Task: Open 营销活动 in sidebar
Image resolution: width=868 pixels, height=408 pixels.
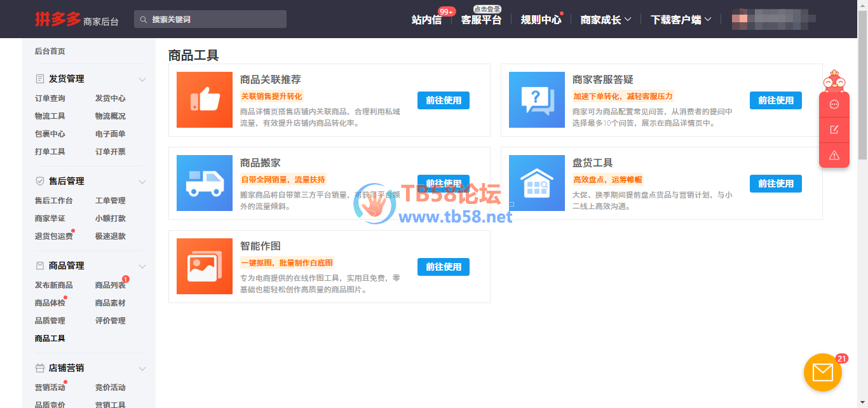Action: tap(50, 388)
